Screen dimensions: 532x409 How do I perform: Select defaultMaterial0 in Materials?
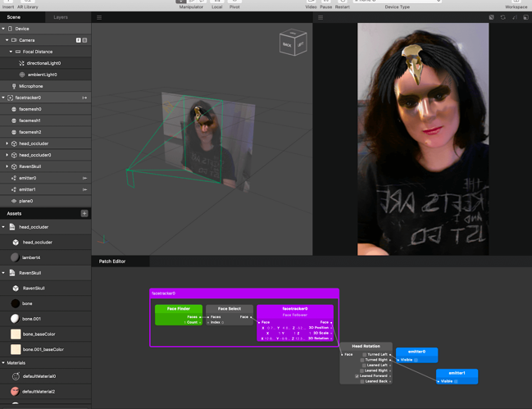(x=45, y=376)
